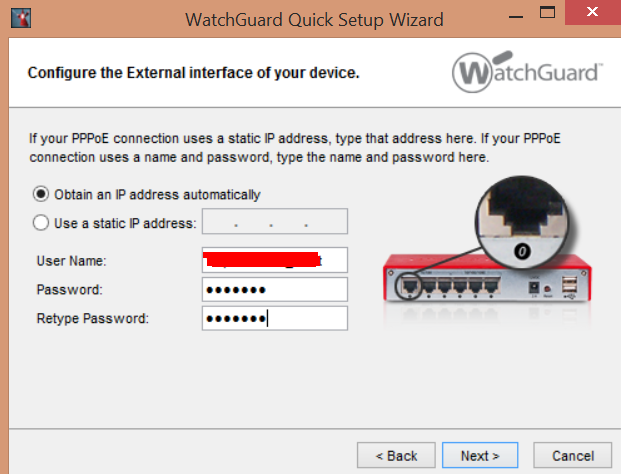Click the Retype Password input field

275,318
